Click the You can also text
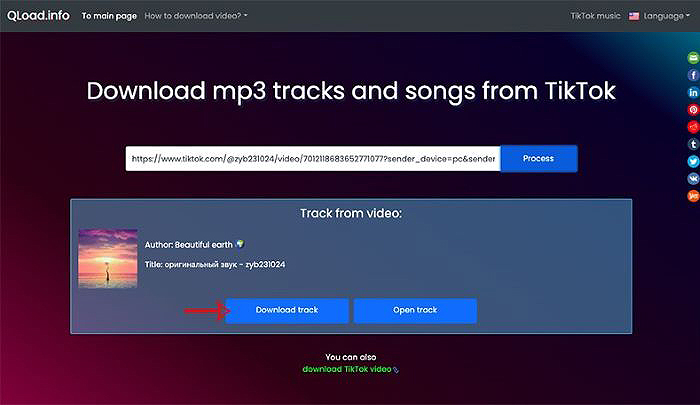700x405 pixels. (351, 357)
